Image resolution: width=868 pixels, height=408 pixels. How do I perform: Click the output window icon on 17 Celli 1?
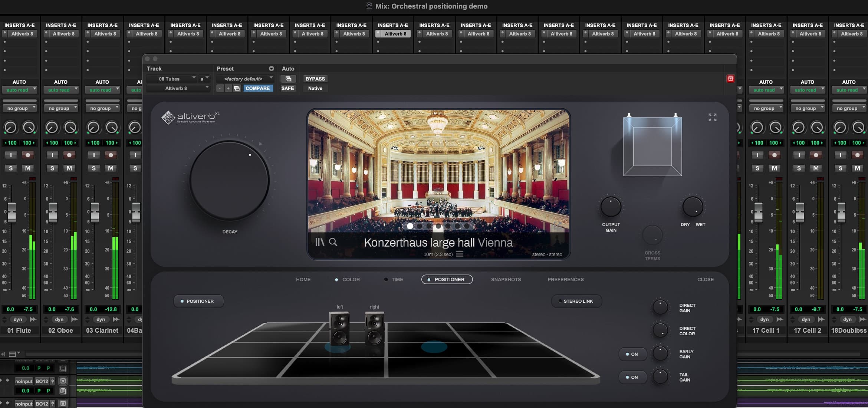pyautogui.click(x=780, y=319)
